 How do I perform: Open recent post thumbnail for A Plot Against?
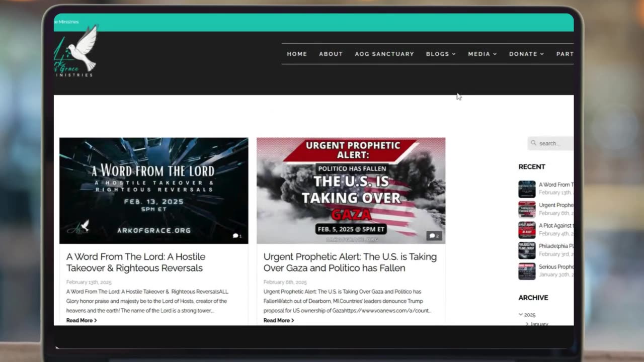tap(527, 230)
